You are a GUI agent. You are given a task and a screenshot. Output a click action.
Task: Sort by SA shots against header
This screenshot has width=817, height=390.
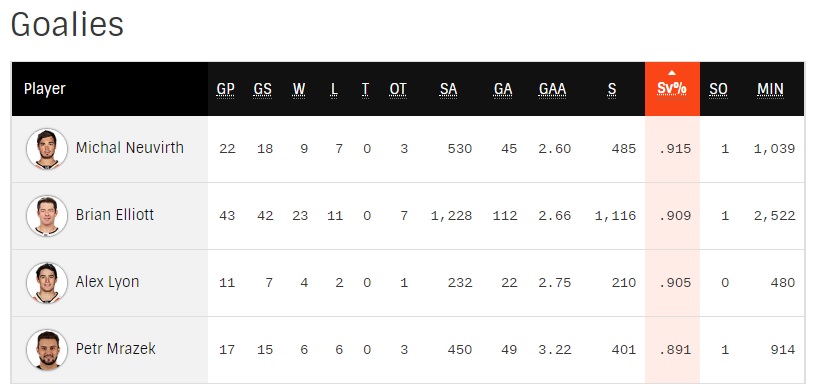(448, 89)
